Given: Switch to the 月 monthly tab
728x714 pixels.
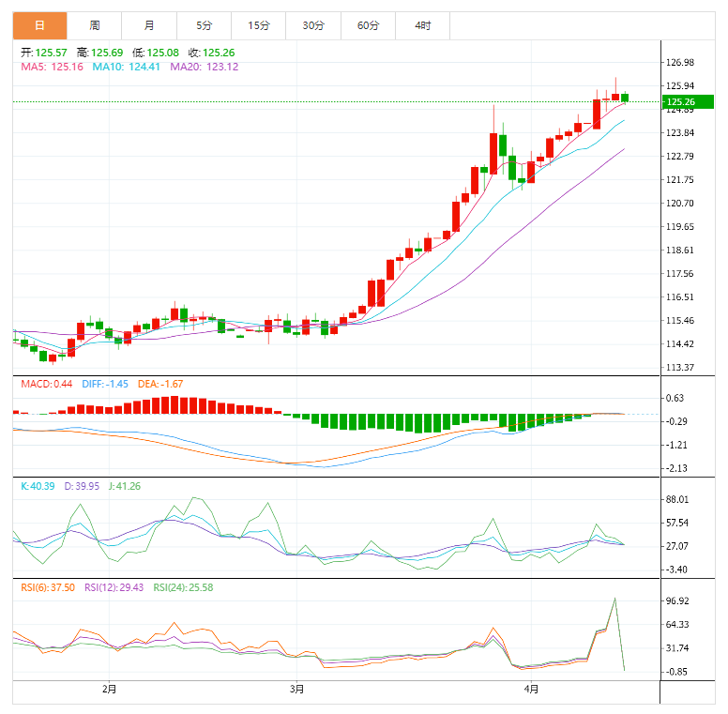Looking at the screenshot, I should click(x=149, y=25).
